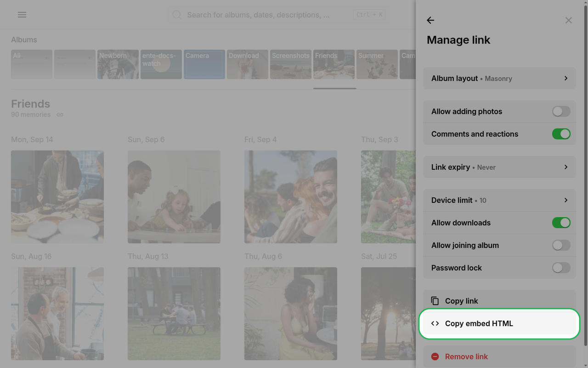Screen dimensions: 588x368
Task: Click the link icon next to 90 memories
Action: (60, 115)
